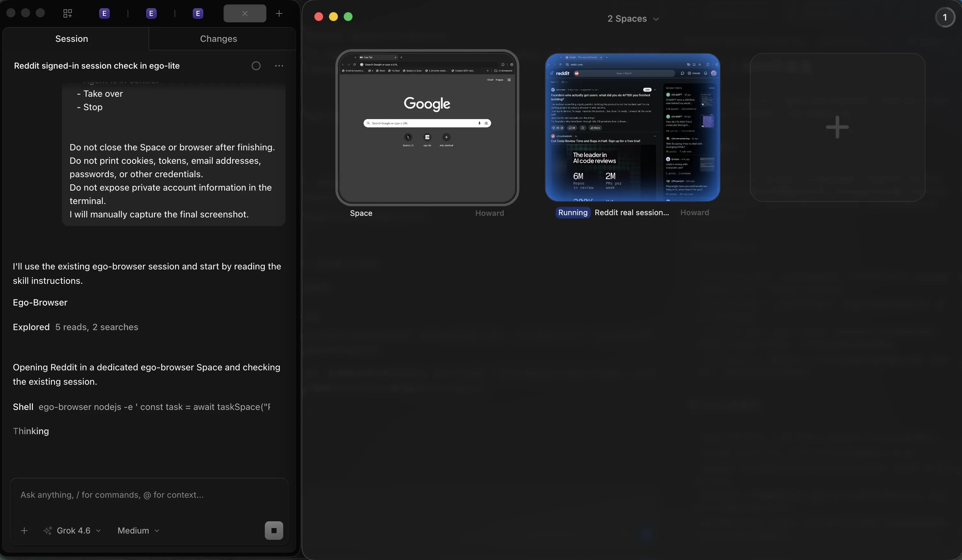
Task: Open the 2 Spaces dropdown
Action: [633, 19]
